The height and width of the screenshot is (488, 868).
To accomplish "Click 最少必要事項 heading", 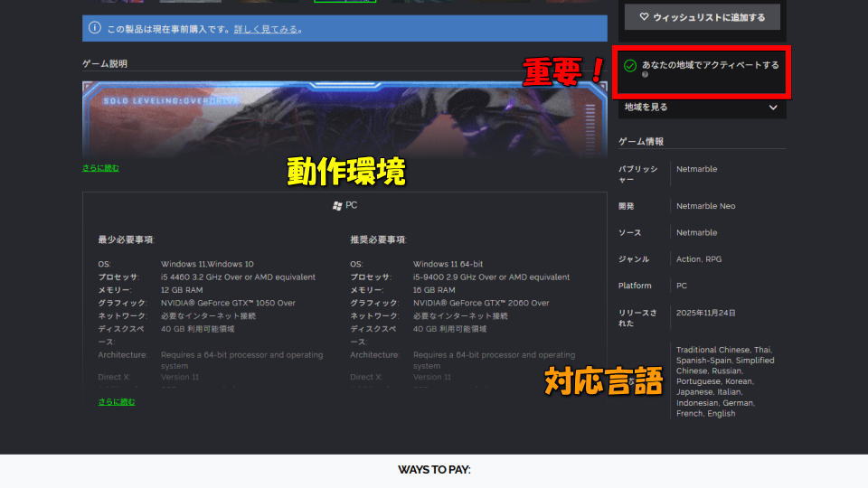I will click(126, 239).
